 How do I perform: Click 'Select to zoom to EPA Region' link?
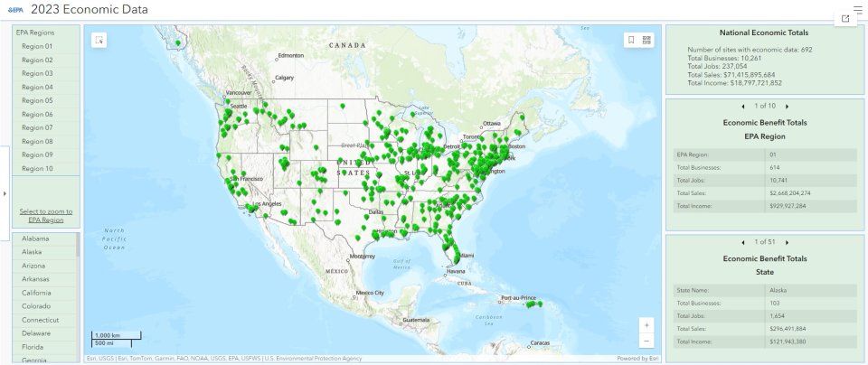(45, 216)
